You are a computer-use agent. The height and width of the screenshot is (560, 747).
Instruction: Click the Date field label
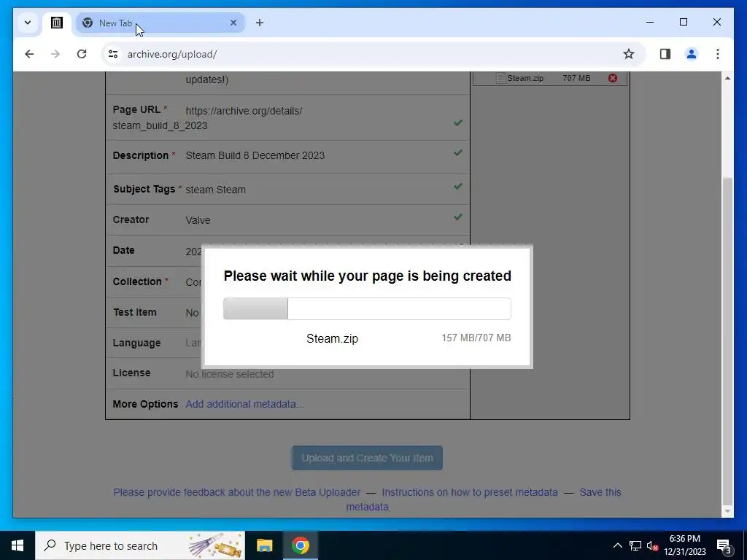[123, 251]
